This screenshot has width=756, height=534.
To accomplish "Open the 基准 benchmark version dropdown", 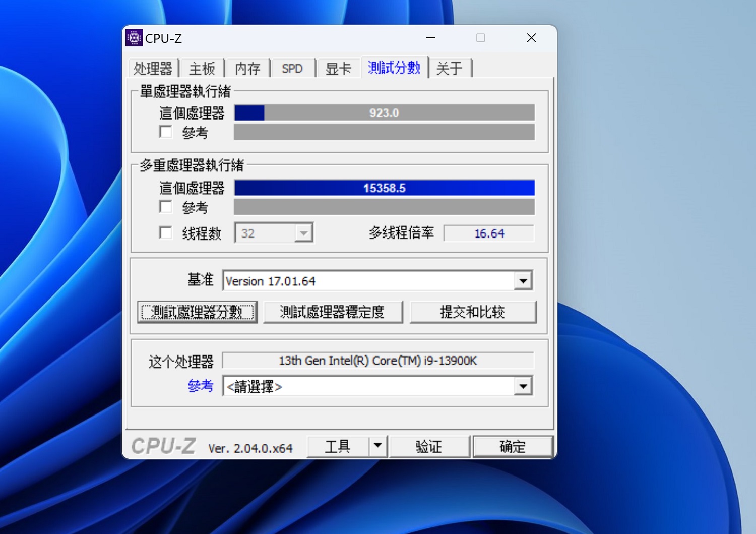I will coord(523,280).
